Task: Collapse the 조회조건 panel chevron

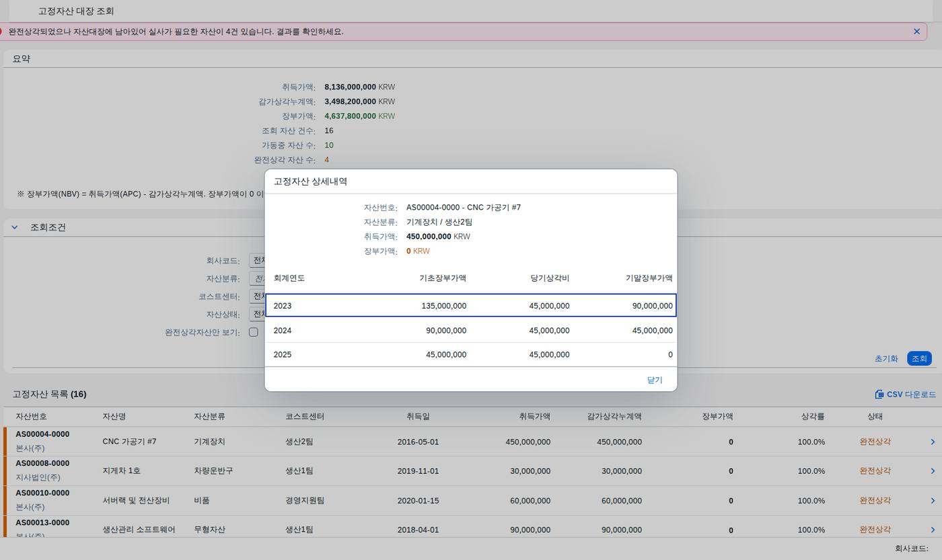Action: point(14,227)
